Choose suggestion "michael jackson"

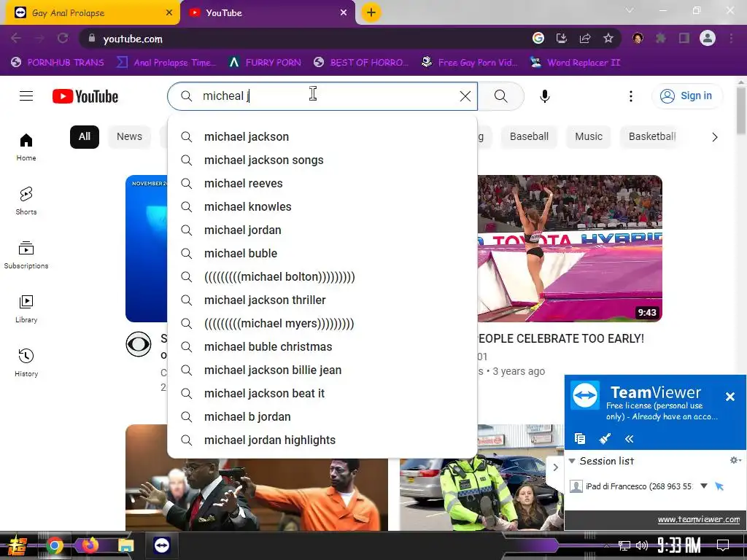click(322, 136)
